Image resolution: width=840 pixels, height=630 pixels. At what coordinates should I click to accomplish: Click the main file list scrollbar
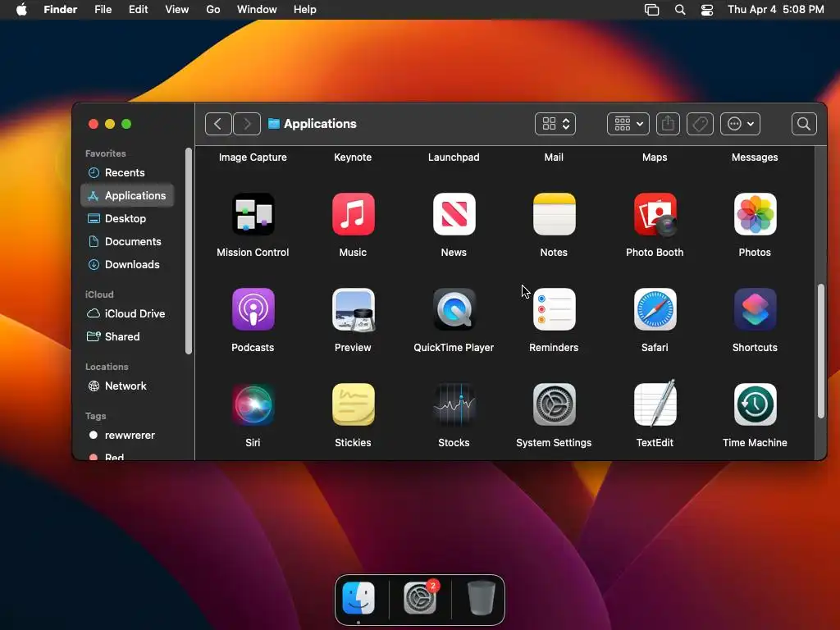pyautogui.click(x=820, y=351)
